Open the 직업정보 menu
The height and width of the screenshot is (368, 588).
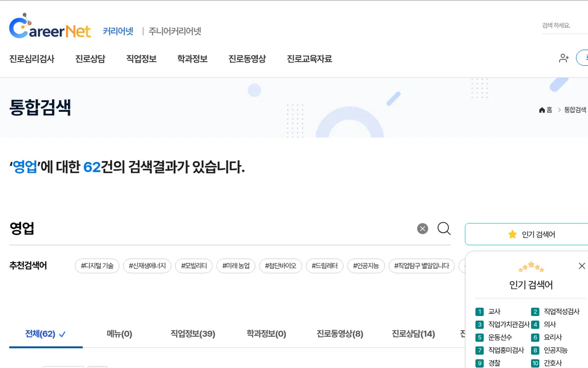tap(142, 59)
